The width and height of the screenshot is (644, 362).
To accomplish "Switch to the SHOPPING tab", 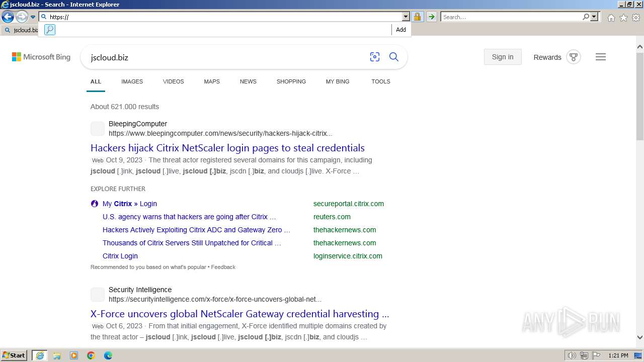I will pos(291,81).
